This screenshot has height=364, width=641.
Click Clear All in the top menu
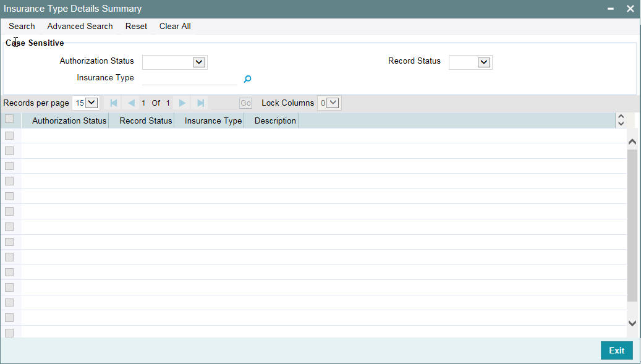tap(175, 26)
